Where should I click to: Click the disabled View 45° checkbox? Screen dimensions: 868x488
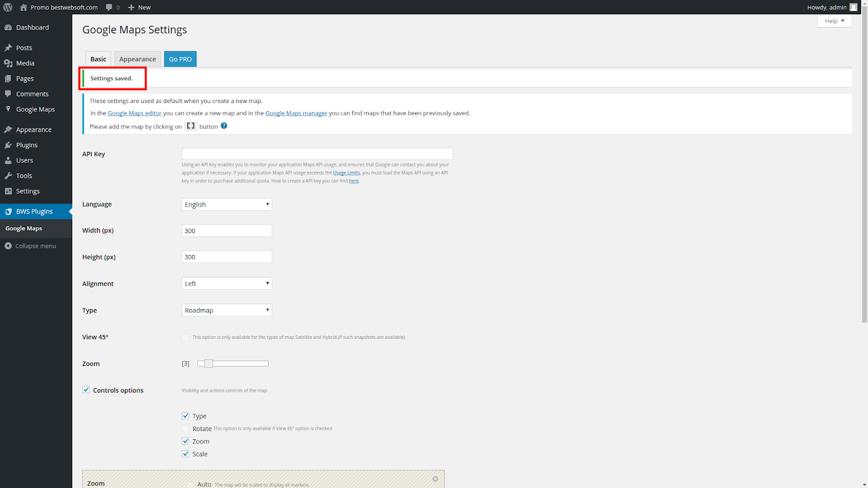pos(186,337)
